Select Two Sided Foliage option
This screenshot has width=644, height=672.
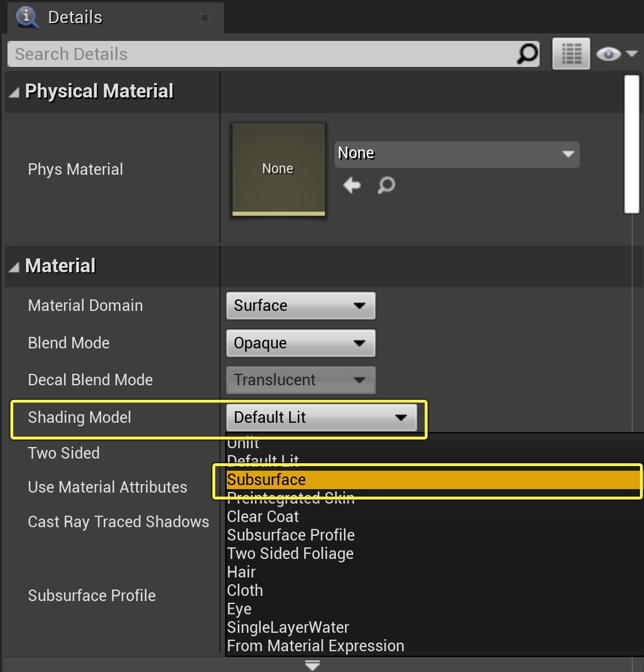pos(290,554)
